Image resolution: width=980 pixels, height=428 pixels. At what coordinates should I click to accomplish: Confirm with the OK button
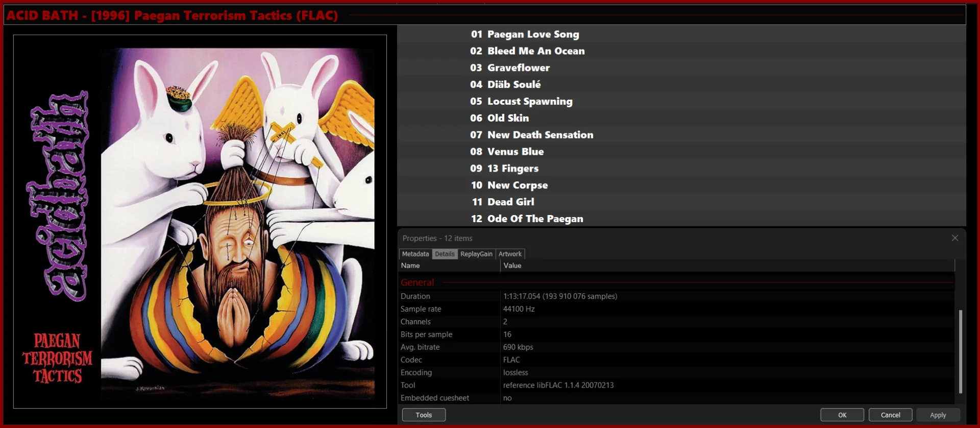(842, 415)
